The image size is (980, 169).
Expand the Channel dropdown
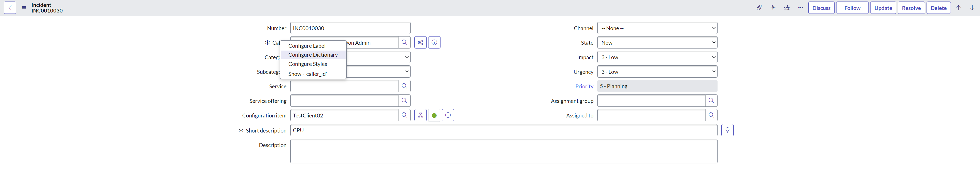pyautogui.click(x=657, y=28)
